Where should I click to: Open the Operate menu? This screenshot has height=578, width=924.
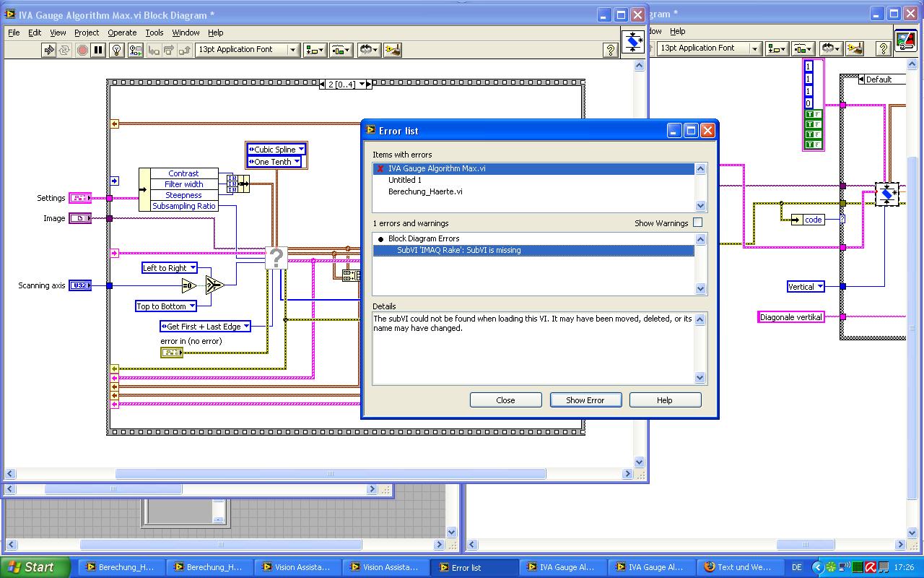[122, 33]
